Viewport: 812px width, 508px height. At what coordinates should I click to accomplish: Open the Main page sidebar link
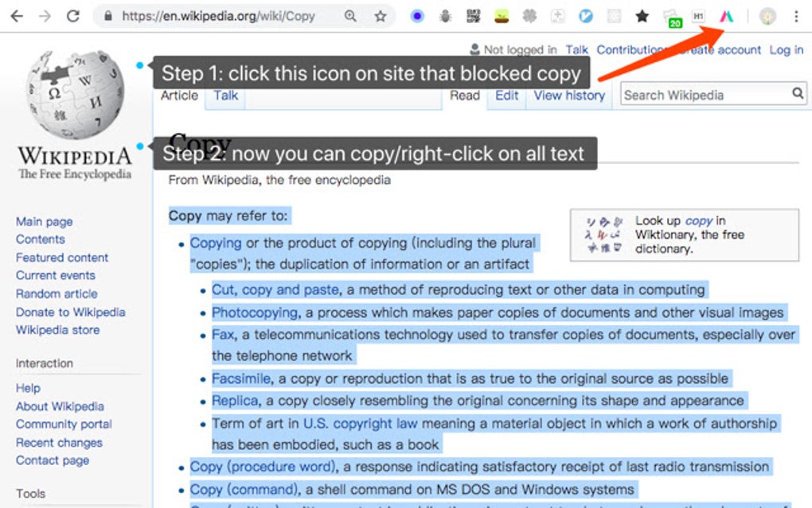(x=44, y=221)
